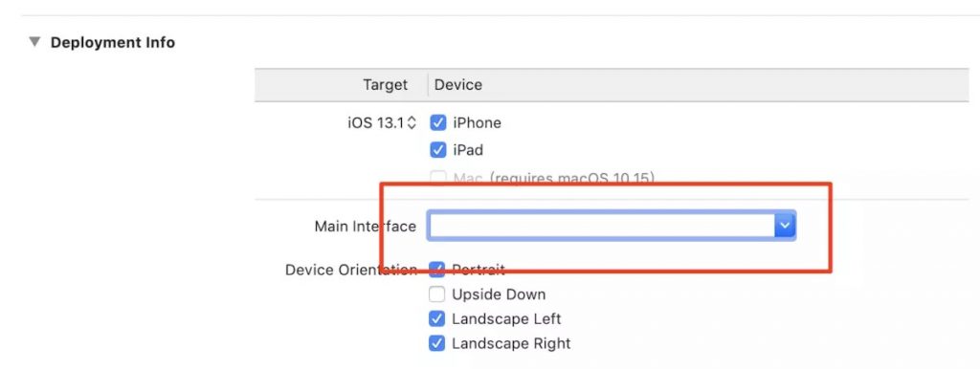Enable the Upside Down orientation checkbox
The height and width of the screenshot is (369, 980).
pyautogui.click(x=437, y=294)
